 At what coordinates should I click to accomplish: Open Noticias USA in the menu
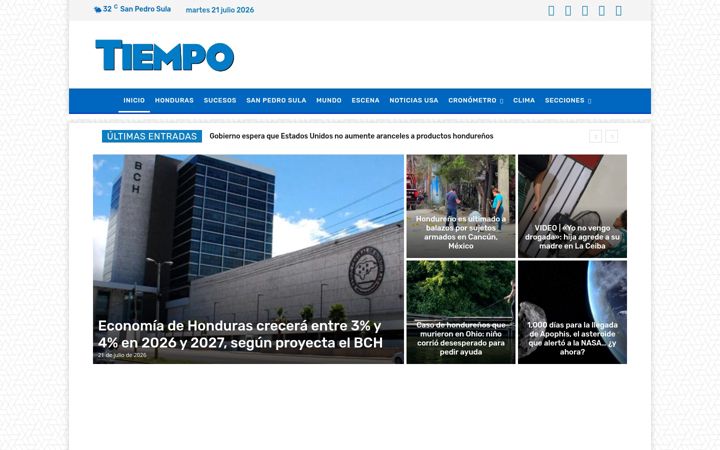click(414, 101)
